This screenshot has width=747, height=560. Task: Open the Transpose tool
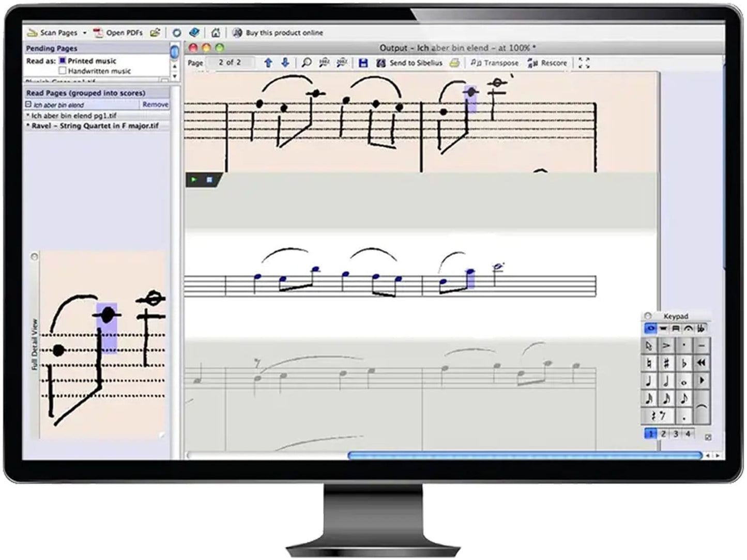click(x=494, y=63)
